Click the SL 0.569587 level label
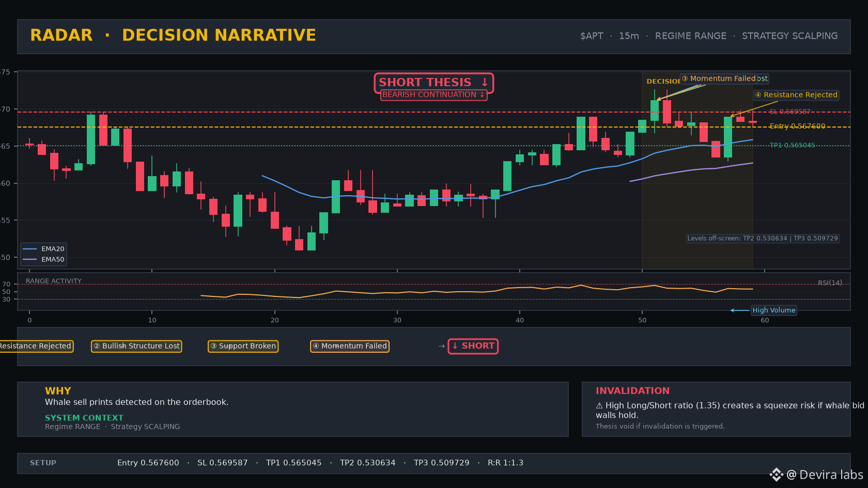 [x=790, y=112]
